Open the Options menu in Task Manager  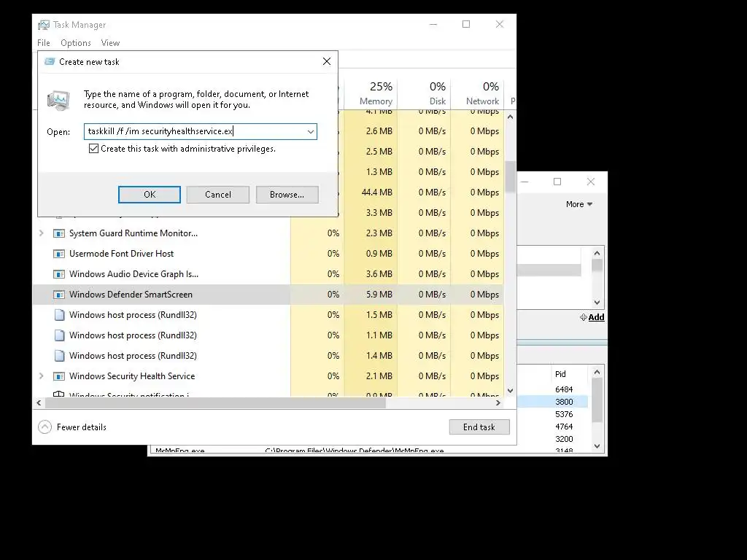pyautogui.click(x=76, y=43)
